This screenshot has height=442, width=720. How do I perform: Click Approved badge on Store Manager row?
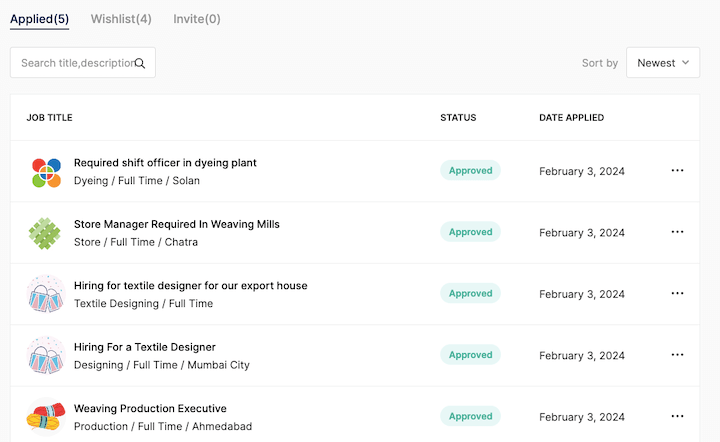(470, 232)
